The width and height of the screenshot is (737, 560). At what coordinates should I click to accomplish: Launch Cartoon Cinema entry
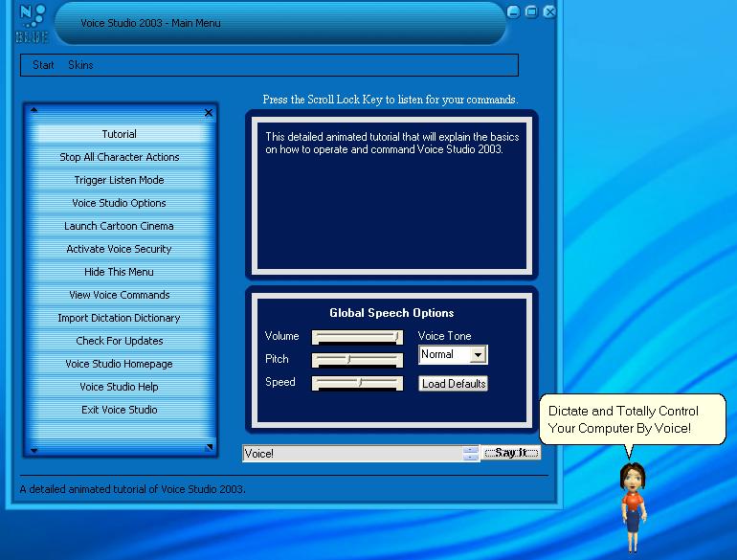click(120, 226)
